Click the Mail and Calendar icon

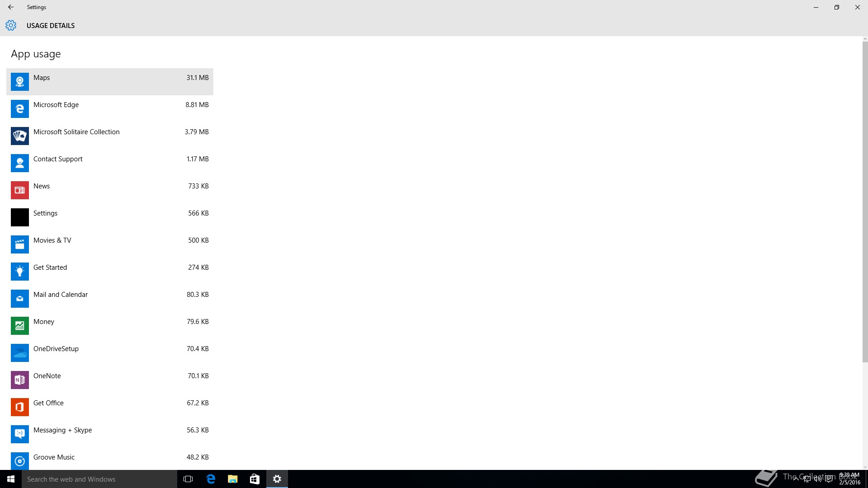tap(20, 299)
